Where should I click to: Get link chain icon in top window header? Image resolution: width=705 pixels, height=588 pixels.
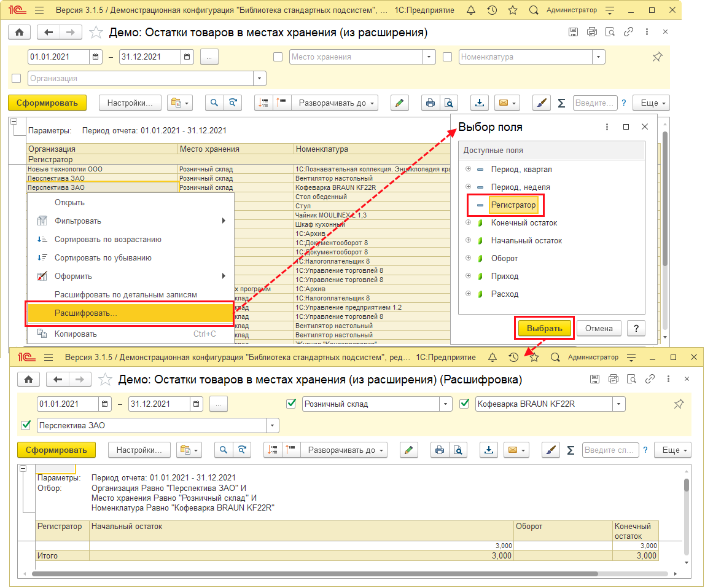pos(628,32)
